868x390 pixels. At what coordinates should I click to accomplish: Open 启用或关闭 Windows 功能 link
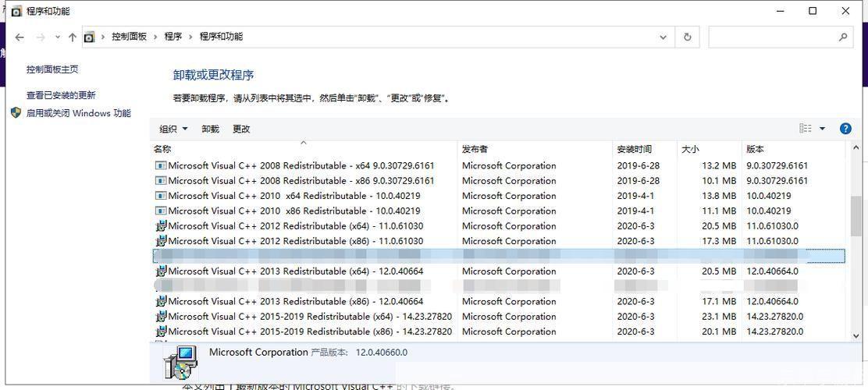79,113
